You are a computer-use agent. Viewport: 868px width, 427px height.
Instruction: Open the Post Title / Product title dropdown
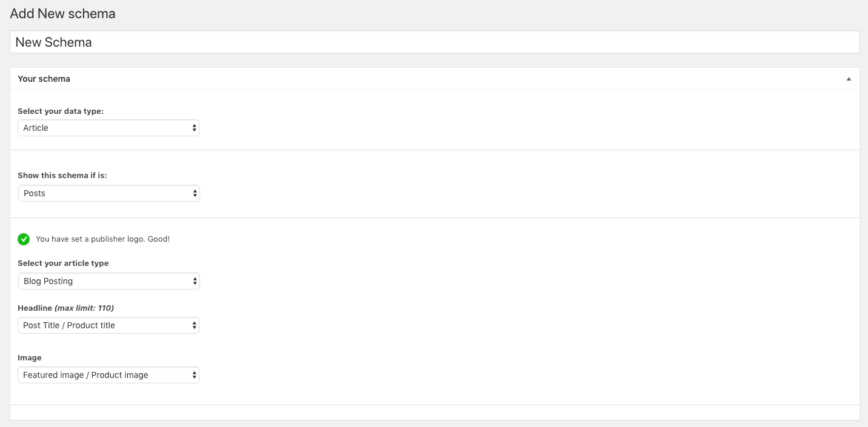coord(109,325)
